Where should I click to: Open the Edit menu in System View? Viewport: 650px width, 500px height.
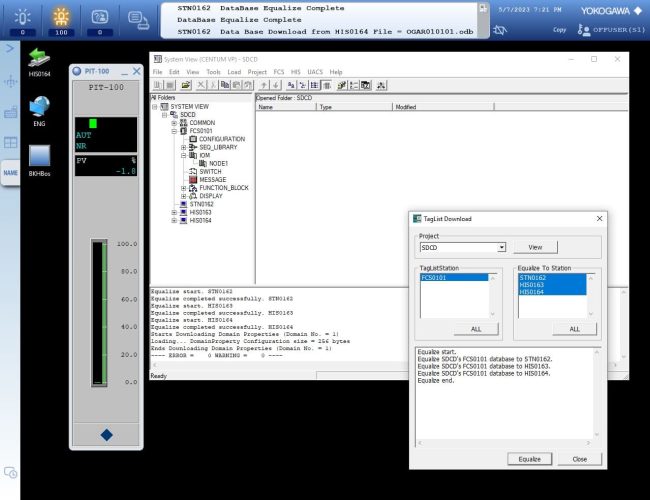click(174, 72)
